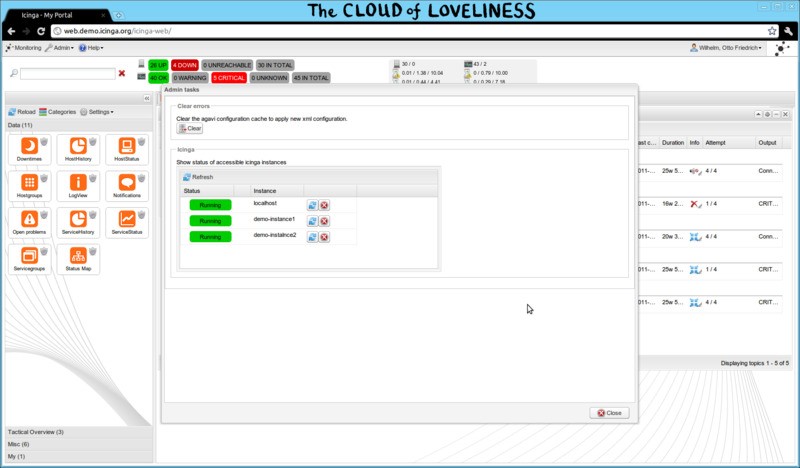Click the 4 DOWN hosts badge
The width and height of the screenshot is (800, 468).
click(184, 65)
